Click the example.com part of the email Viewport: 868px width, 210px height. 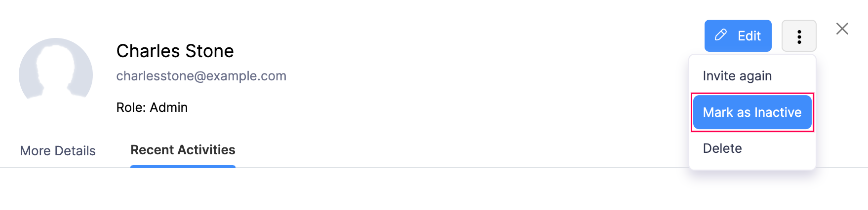tap(246, 76)
